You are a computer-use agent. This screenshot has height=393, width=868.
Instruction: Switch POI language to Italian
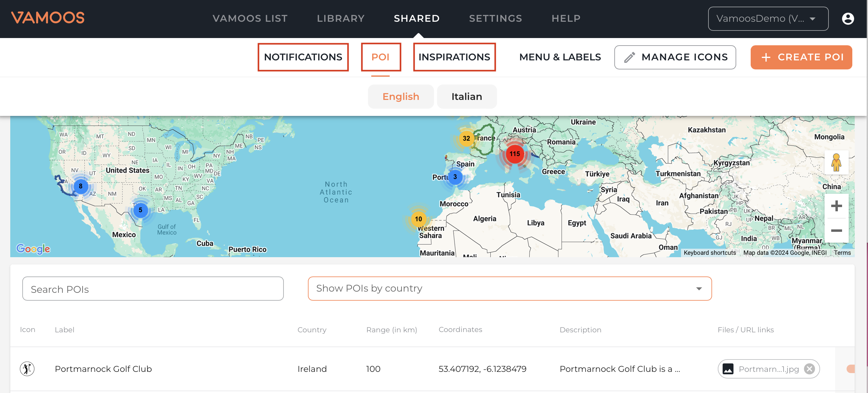(466, 97)
